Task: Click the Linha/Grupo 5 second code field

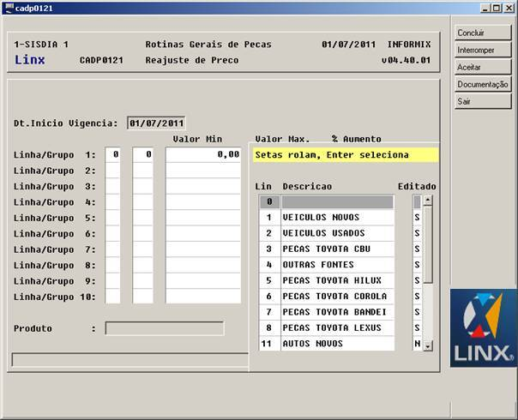Action: click(142, 218)
